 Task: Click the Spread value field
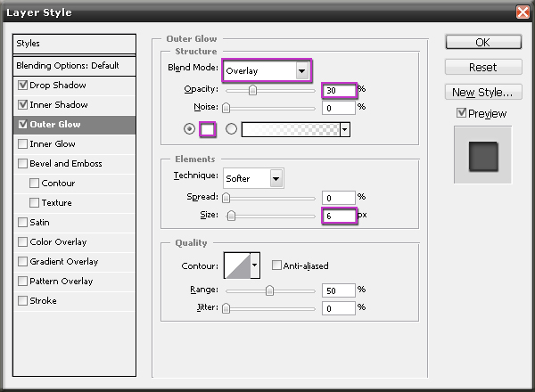coord(339,198)
